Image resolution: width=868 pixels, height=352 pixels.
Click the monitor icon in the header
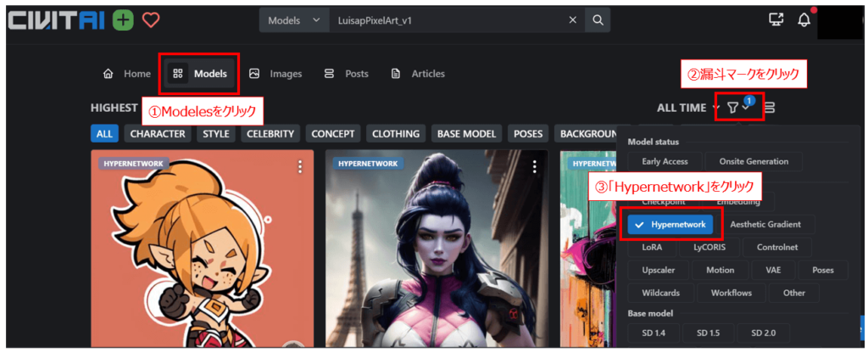pyautogui.click(x=776, y=20)
